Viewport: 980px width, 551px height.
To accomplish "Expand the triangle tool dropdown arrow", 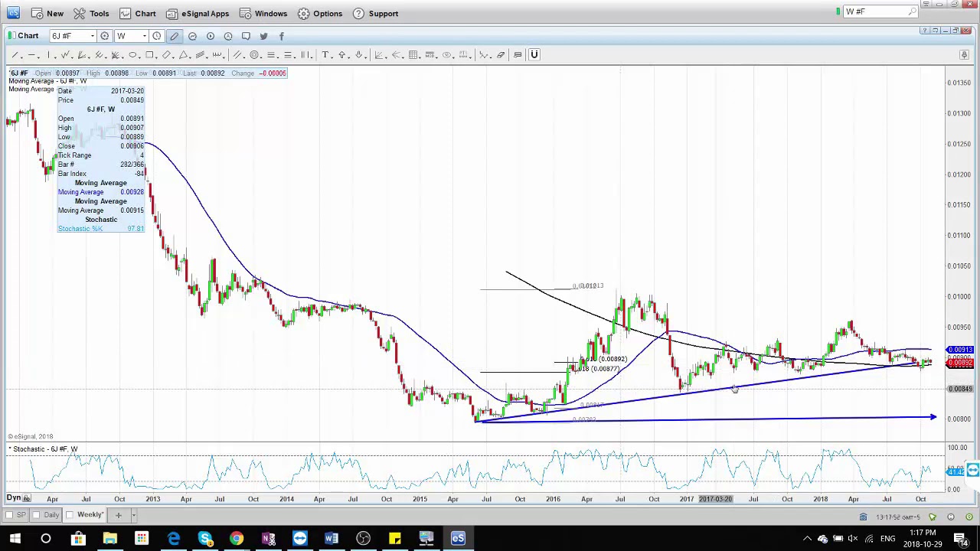I will [191, 57].
